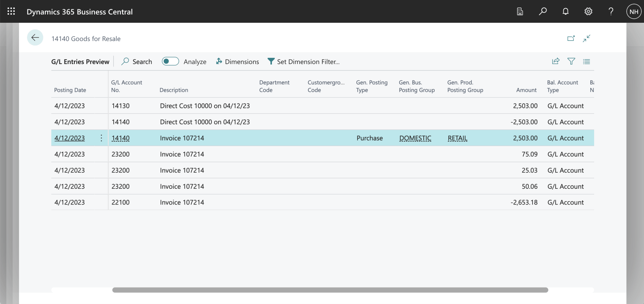Viewport: 644px width, 304px height.
Task: Open row options for Invoice 107214 row
Action: pos(101,138)
